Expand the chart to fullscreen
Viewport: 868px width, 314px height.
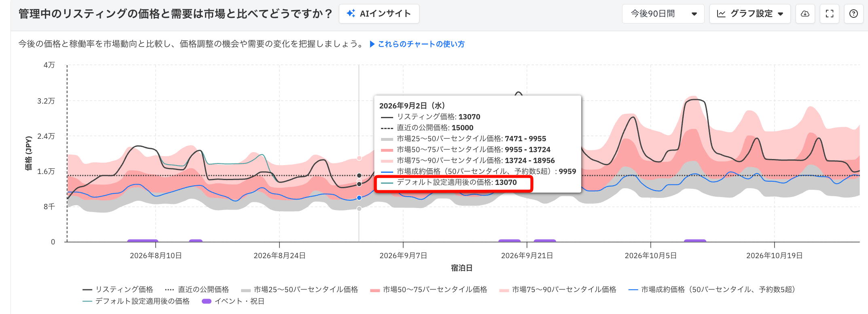pos(830,14)
